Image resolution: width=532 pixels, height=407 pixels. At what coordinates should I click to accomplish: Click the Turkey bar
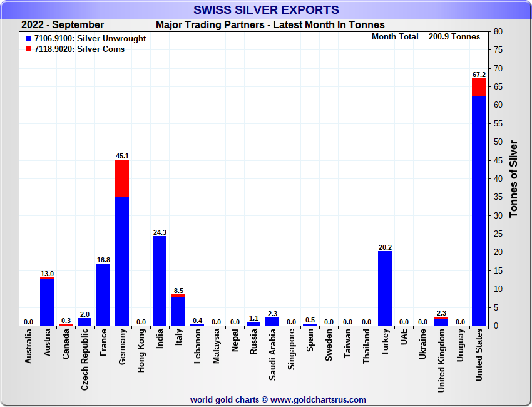385,288
